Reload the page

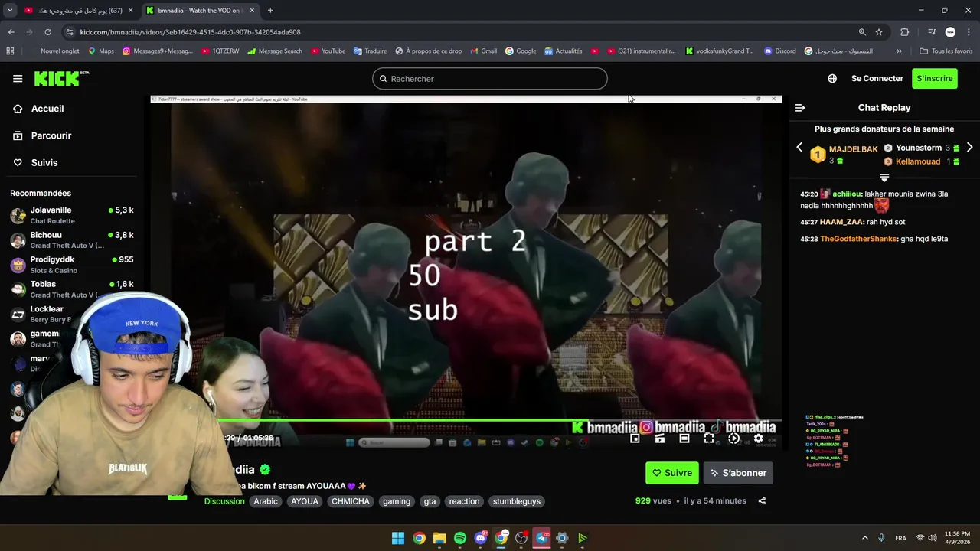[x=47, y=32]
